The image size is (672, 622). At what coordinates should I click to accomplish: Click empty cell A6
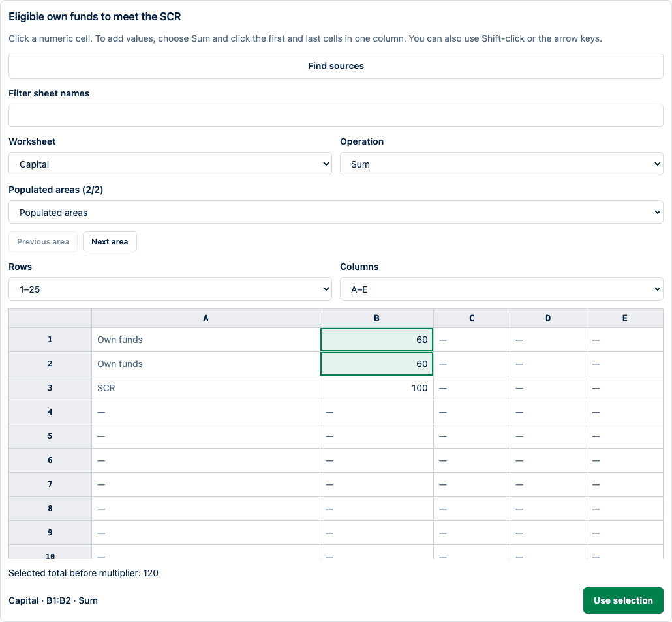[x=206, y=460]
